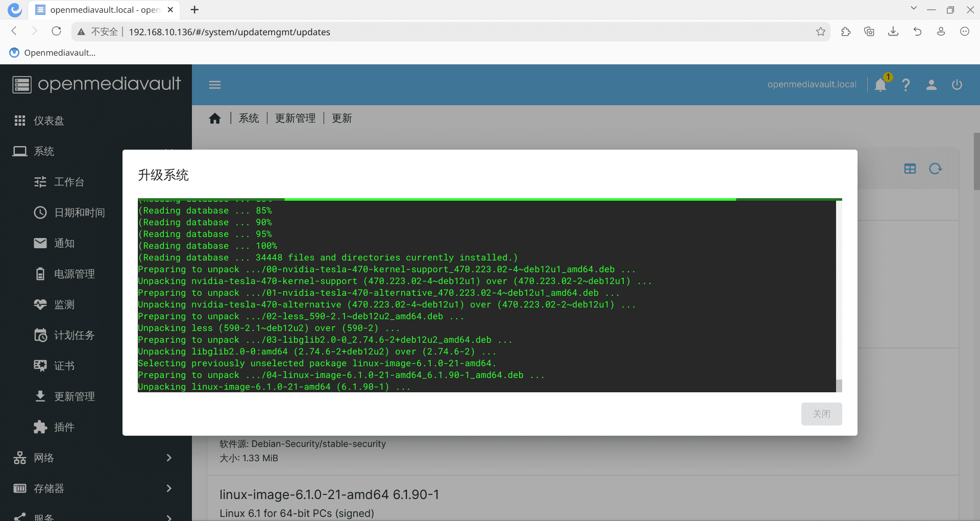This screenshot has height=521, width=980.
Task: Click the browser address bar
Action: coord(459,32)
